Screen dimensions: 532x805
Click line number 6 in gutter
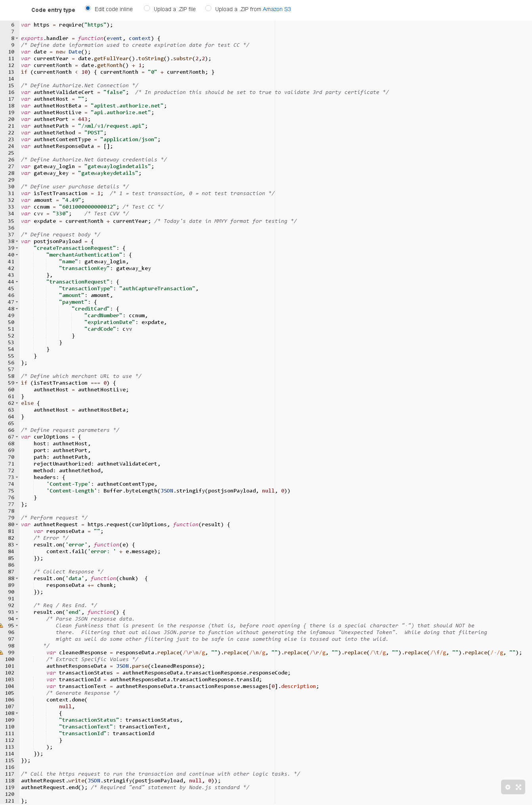click(13, 25)
